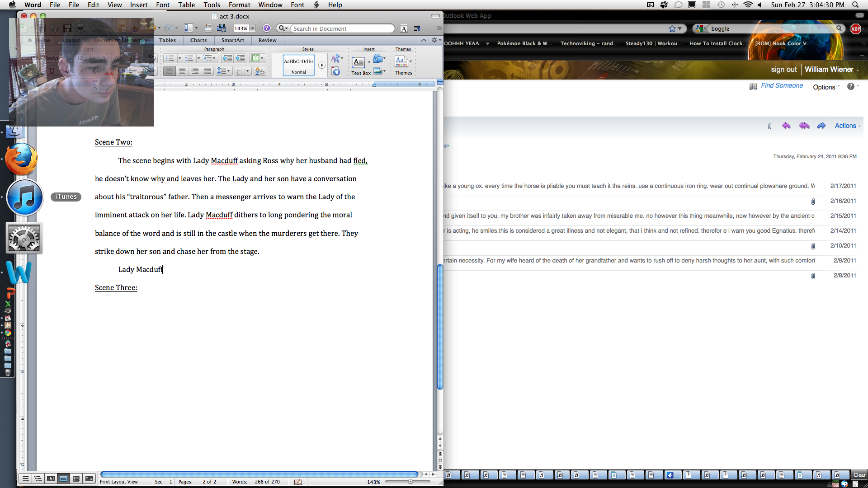Open iTunes from the Dock
Screen dimensions: 868x488
(25, 197)
